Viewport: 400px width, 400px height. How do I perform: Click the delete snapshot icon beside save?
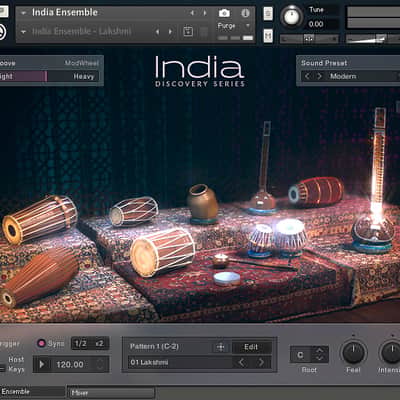coord(204,32)
